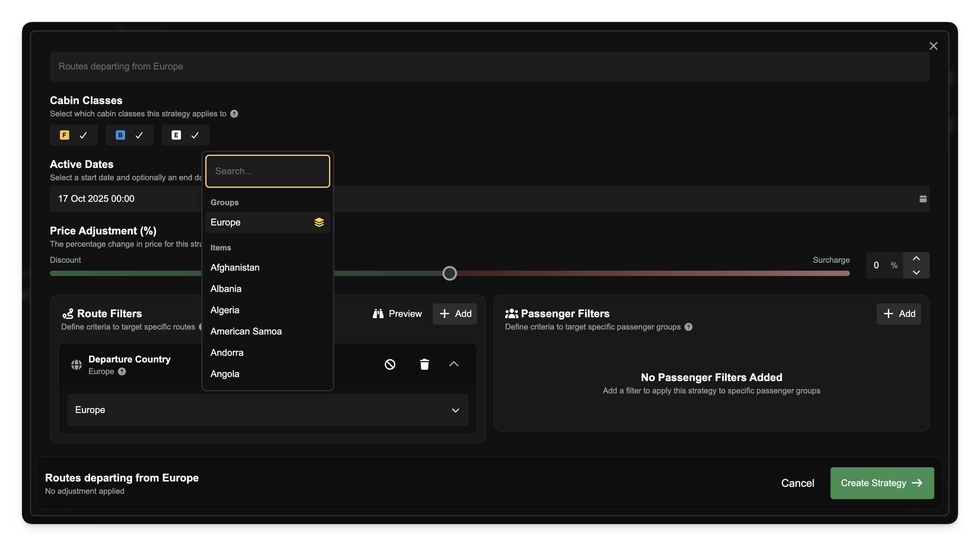Click the exclude (ban) icon on Departure Country
Viewport: 980px width, 546px height.
click(x=390, y=364)
